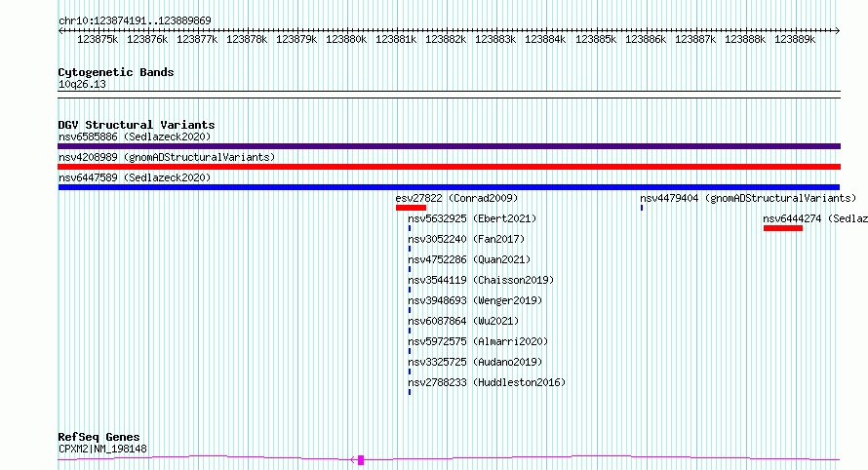Select the red nsv6444274 variant bar
Image resolution: width=868 pixels, height=470 pixels.
click(x=783, y=228)
